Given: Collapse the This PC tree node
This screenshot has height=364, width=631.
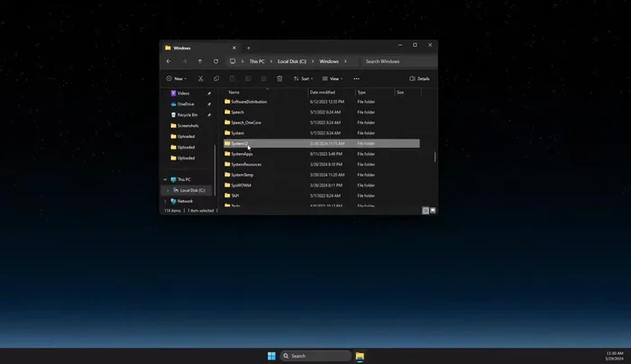Looking at the screenshot, I should click(165, 179).
